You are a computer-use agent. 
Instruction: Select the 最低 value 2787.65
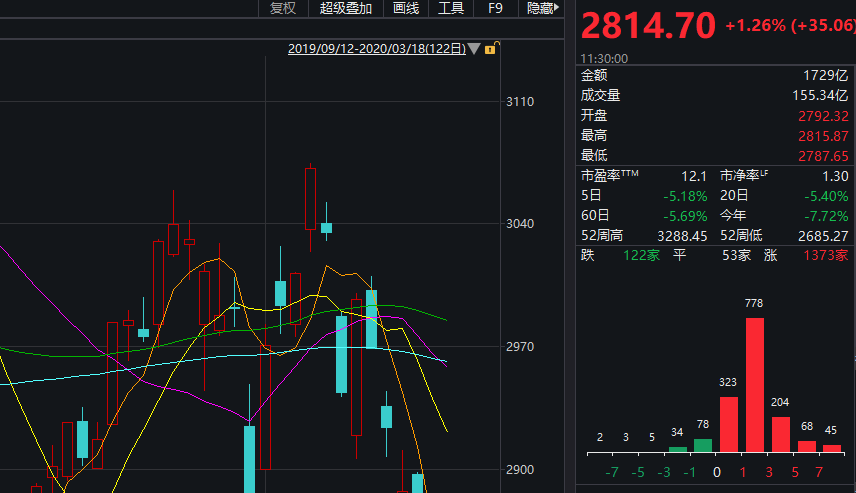pyautogui.click(x=823, y=156)
